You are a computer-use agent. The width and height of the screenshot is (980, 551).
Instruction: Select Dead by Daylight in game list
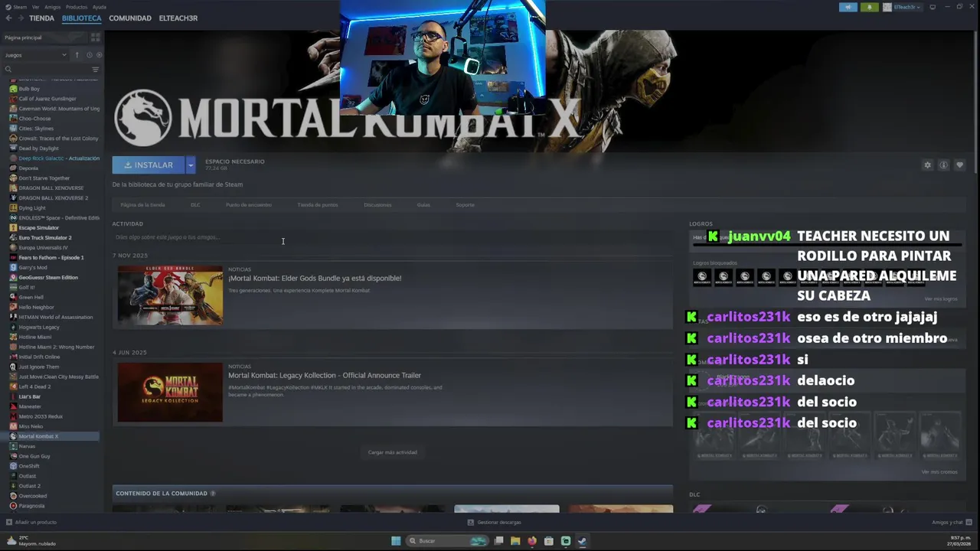tap(38, 148)
